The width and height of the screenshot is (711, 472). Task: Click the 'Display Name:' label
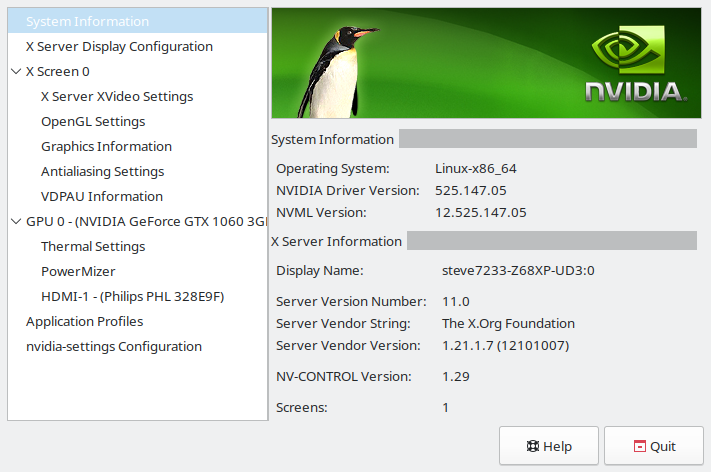[x=320, y=271]
